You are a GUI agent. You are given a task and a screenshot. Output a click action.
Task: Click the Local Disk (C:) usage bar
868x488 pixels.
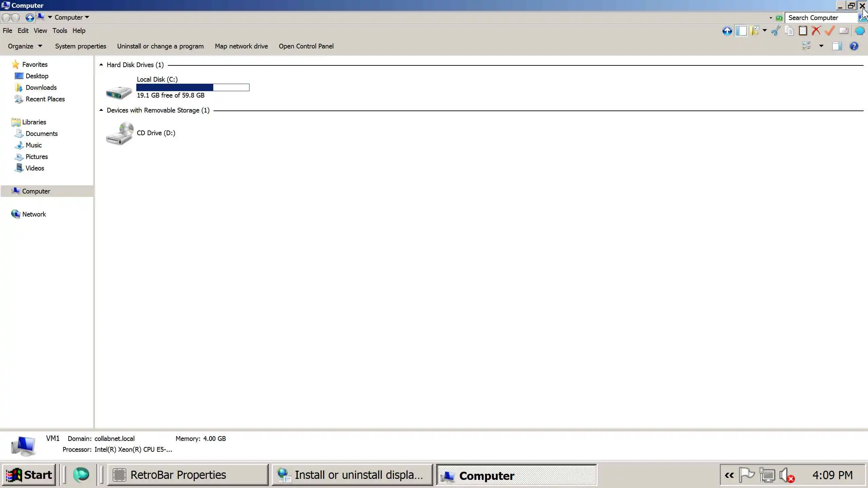193,87
